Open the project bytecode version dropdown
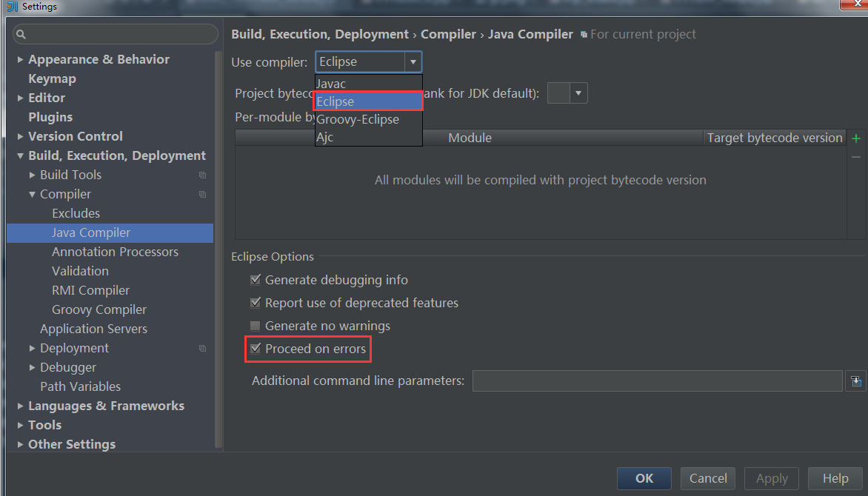Viewport: 868px width, 496px height. coord(578,93)
